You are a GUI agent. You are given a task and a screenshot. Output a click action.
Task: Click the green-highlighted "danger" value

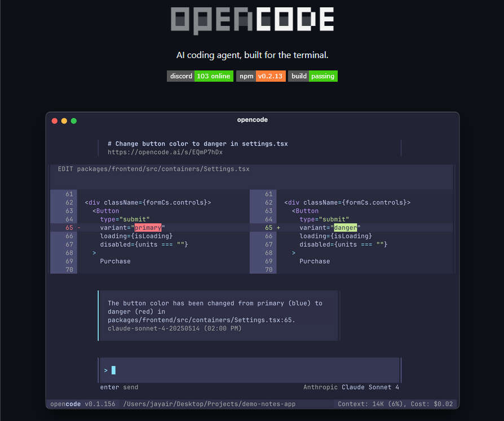tap(346, 228)
